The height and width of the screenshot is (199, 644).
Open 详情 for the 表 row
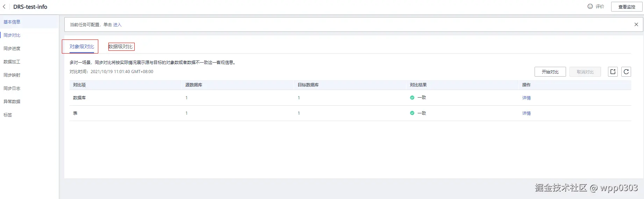point(526,113)
